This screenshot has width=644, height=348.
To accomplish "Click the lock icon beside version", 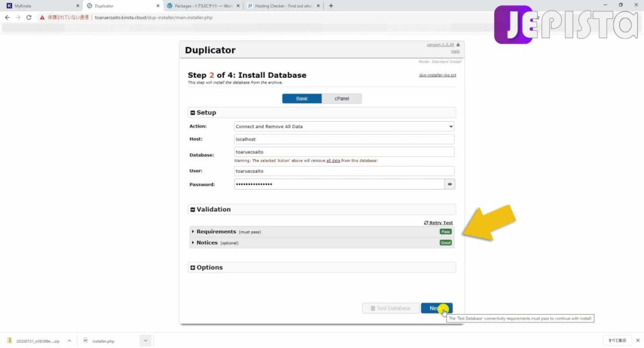I will [458, 45].
